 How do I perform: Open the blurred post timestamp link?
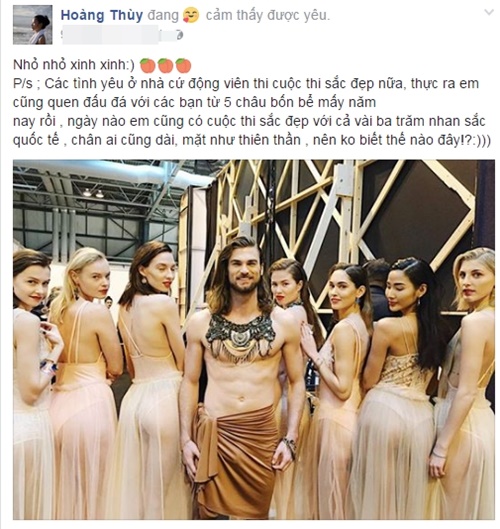pyautogui.click(x=116, y=36)
